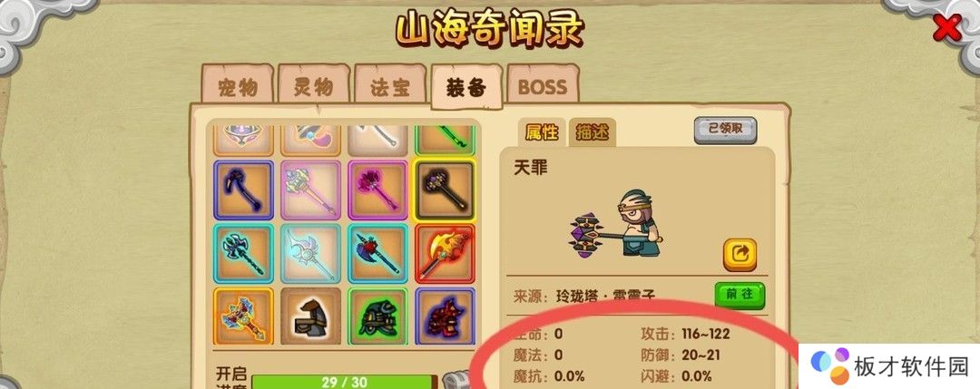Open the 法宝 tab
This screenshot has width=980, height=389.
pyautogui.click(x=390, y=87)
